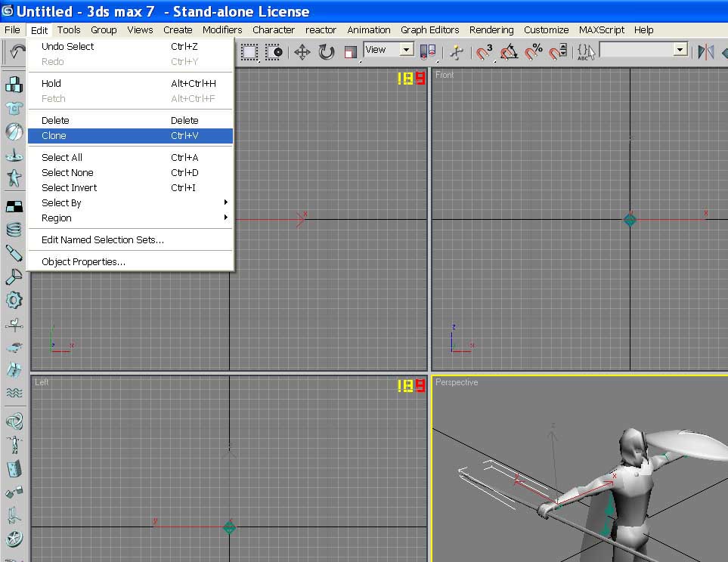Click the Prismatic Constraint icon

[x=14, y=515]
